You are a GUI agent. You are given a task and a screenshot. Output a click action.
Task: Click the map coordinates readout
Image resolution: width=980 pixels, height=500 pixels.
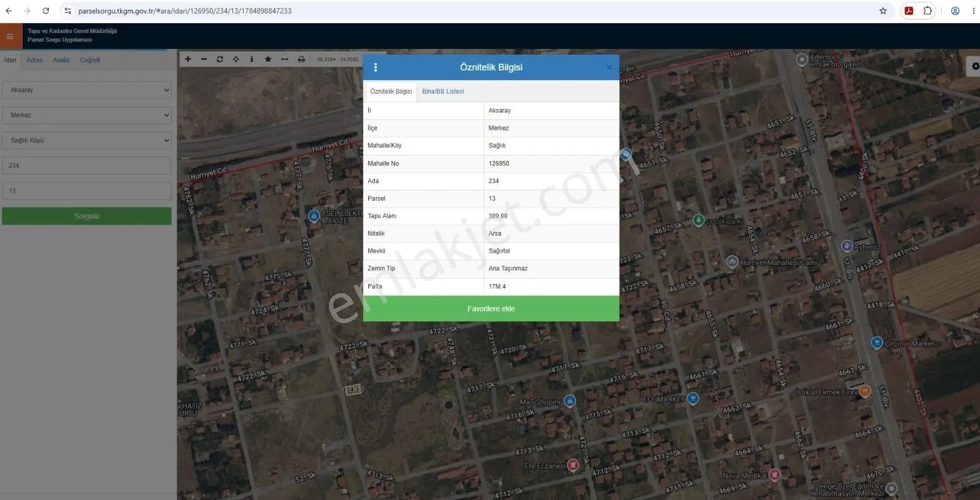pyautogui.click(x=337, y=59)
